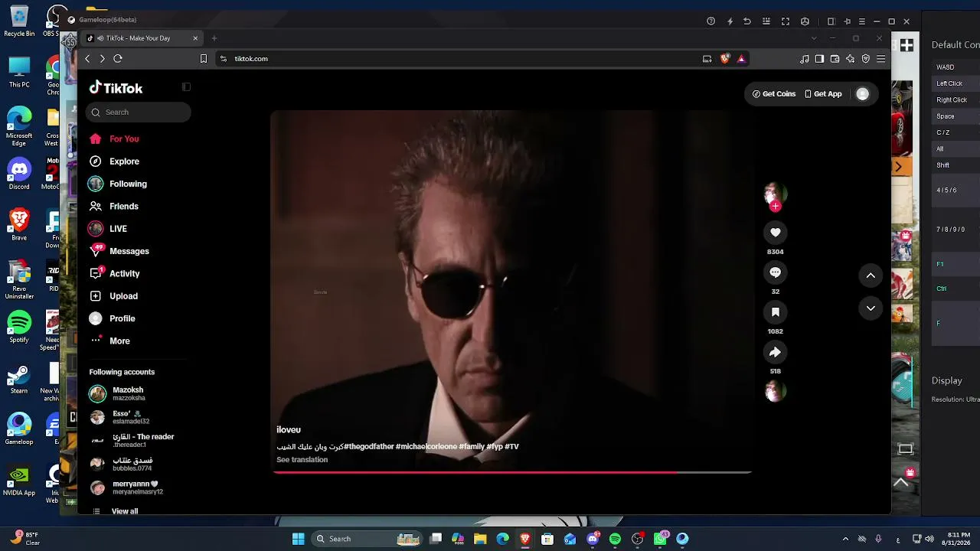Toggle Gameloop fullscreen mode
Image resolution: width=980 pixels, height=551 pixels.
pyautogui.click(x=786, y=21)
